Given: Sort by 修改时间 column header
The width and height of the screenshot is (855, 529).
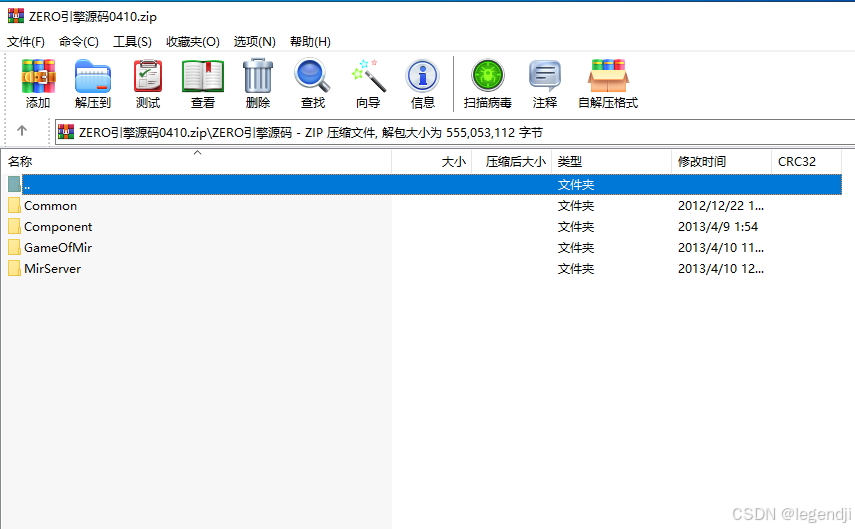Looking at the screenshot, I should click(721, 161).
